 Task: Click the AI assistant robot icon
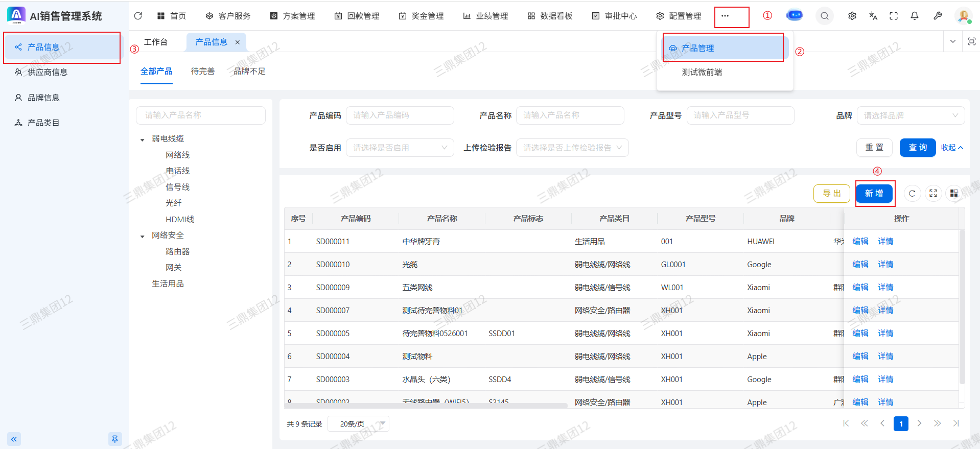[794, 15]
